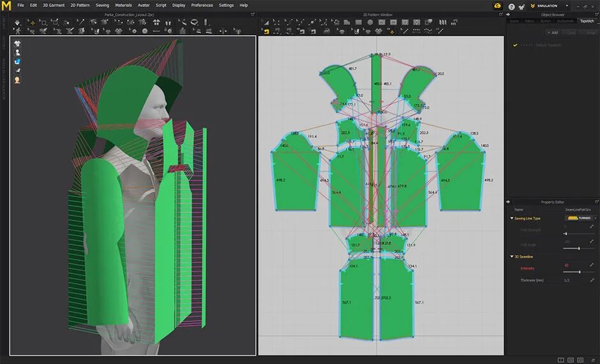Click the shirt icon beside the help button

[x=521, y=6]
